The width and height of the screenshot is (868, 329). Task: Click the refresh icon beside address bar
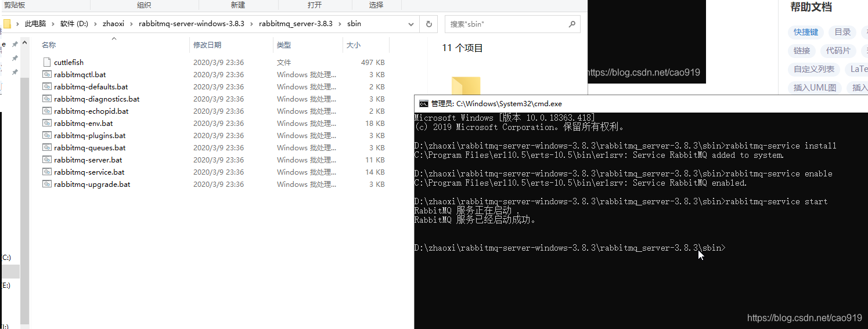429,24
